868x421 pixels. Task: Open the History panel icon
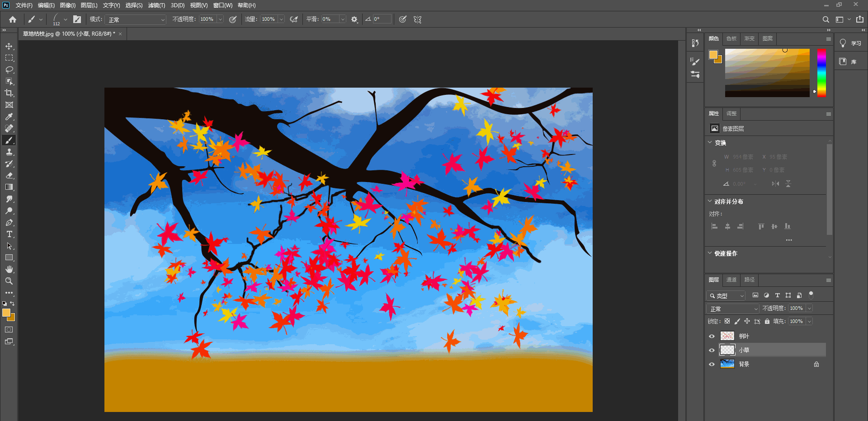click(x=695, y=43)
